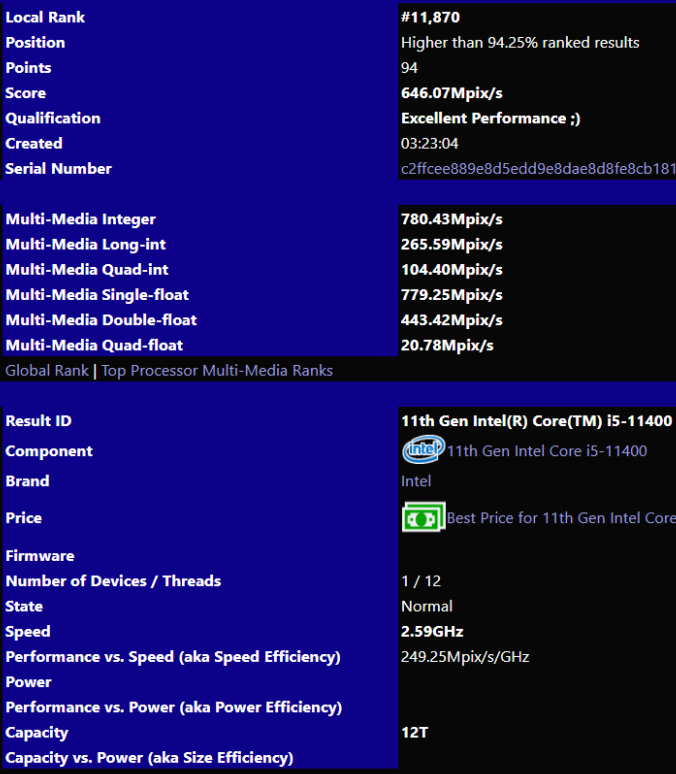
Task: Click the 'Multi-Media Double-float' label
Action: (x=101, y=320)
